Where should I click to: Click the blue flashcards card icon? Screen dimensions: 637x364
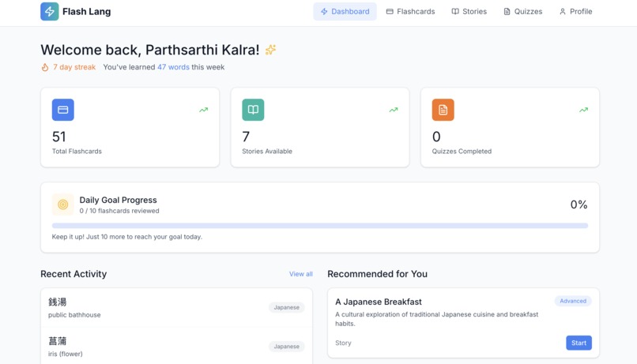pyautogui.click(x=63, y=110)
